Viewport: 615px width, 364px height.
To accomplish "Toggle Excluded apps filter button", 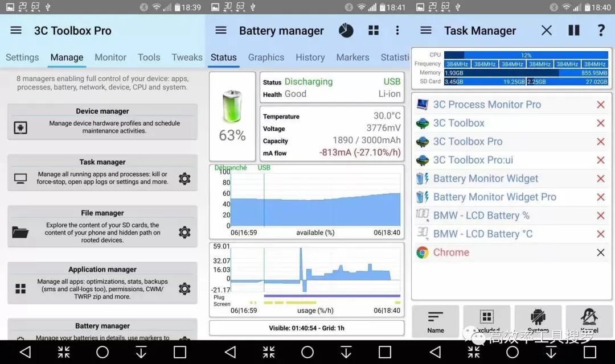I will [487, 322].
